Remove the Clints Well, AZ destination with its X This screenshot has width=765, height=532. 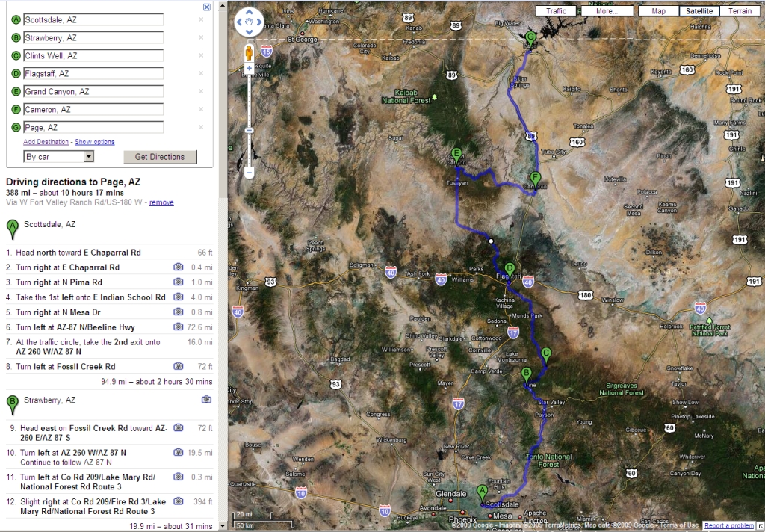coord(201,55)
